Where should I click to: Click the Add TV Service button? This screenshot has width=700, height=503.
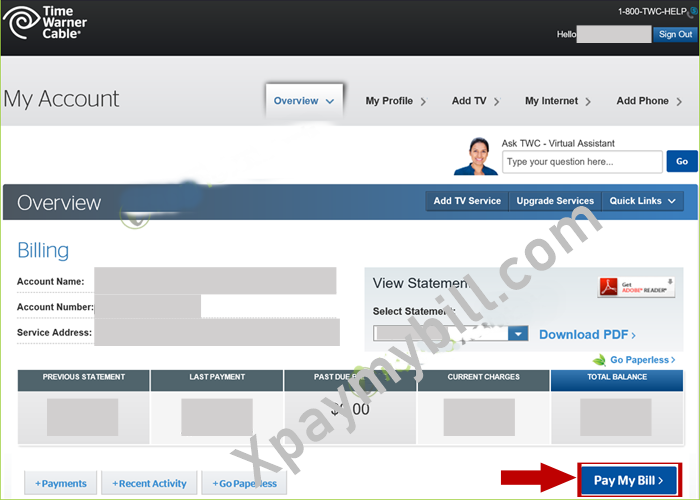coord(467,201)
